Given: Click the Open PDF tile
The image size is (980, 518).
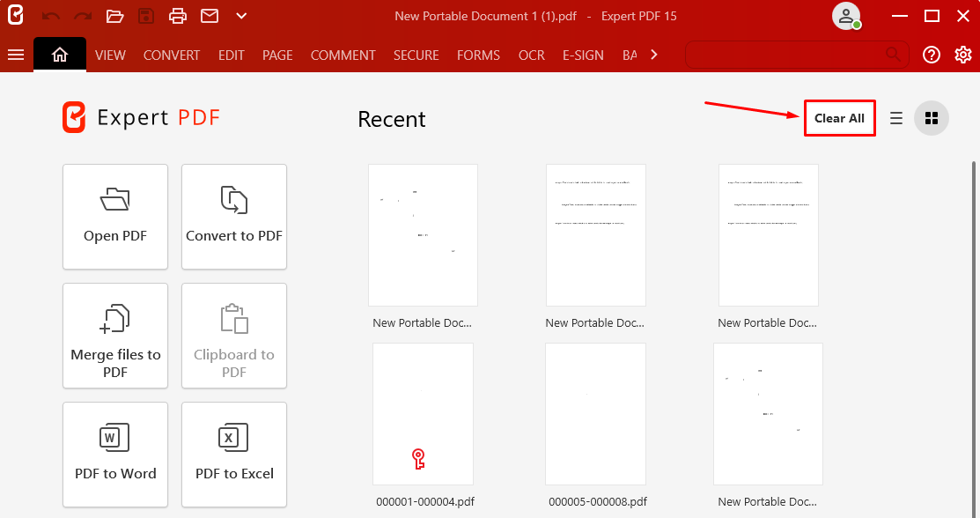Looking at the screenshot, I should (x=115, y=217).
